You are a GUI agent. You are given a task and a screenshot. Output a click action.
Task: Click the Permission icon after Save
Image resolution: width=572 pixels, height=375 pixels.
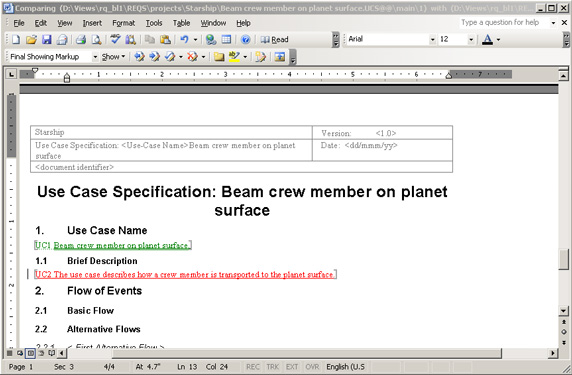tap(62, 39)
